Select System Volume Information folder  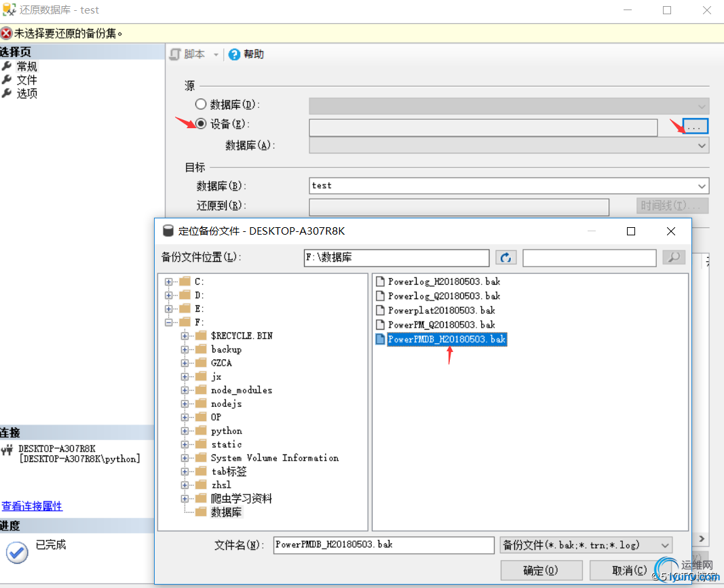pyautogui.click(x=275, y=458)
